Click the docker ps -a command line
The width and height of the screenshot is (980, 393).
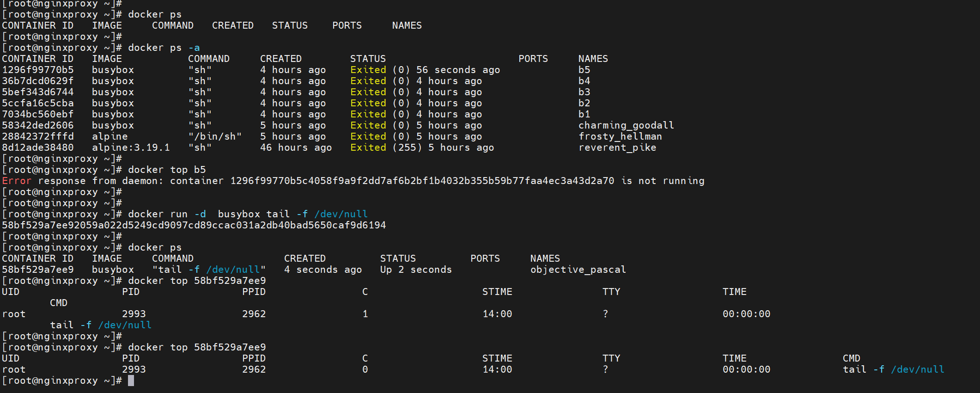click(164, 48)
